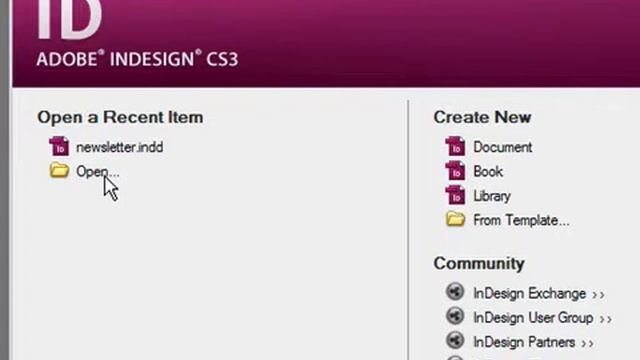Click the newsletter.indd file icon
This screenshot has height=360, width=640.
pyautogui.click(x=59, y=146)
